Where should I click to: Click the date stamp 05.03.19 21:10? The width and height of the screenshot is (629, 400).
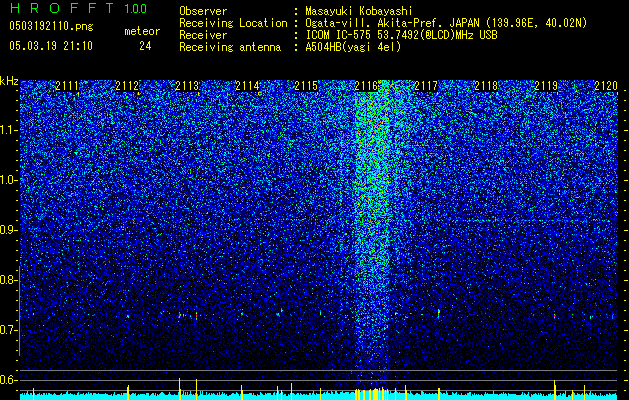(51, 46)
